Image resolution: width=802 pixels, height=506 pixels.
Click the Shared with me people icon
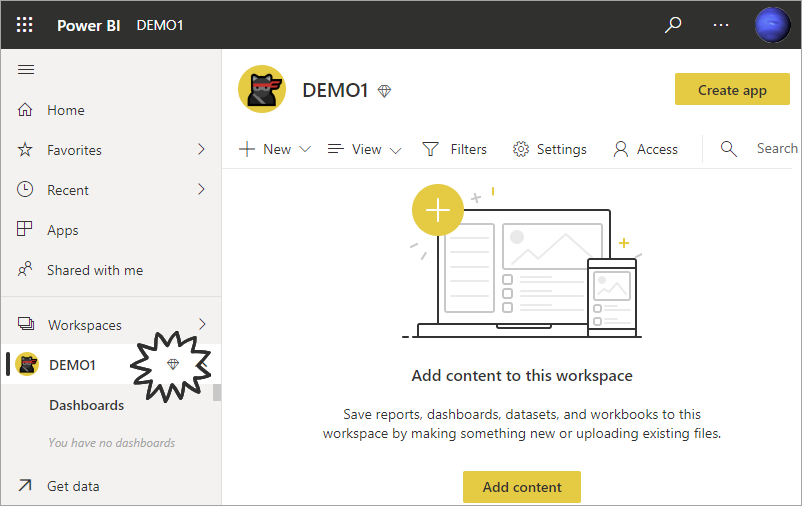click(25, 269)
